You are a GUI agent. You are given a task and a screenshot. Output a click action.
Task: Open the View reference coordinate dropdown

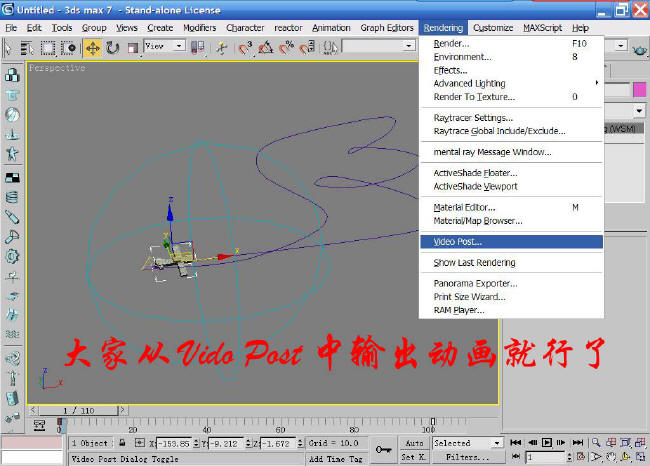(164, 46)
